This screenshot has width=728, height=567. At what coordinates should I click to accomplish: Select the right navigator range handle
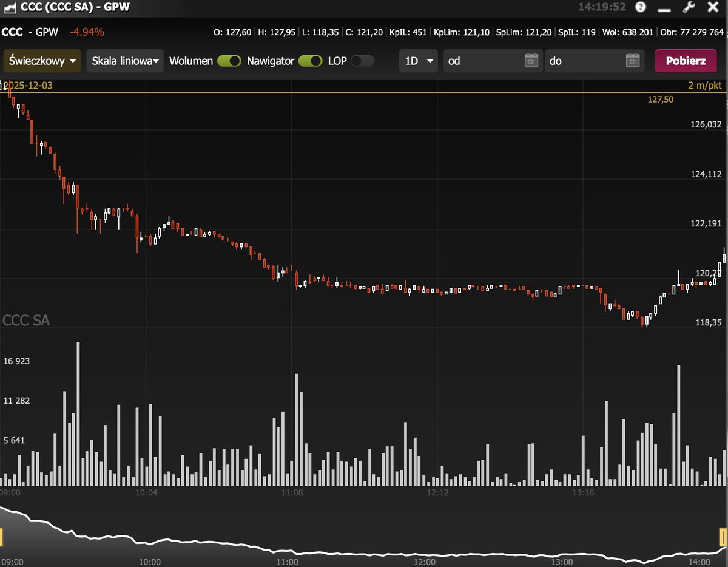(723, 537)
